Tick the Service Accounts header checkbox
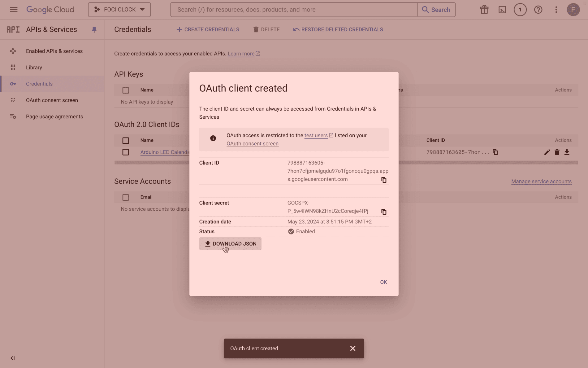 pyautogui.click(x=126, y=197)
